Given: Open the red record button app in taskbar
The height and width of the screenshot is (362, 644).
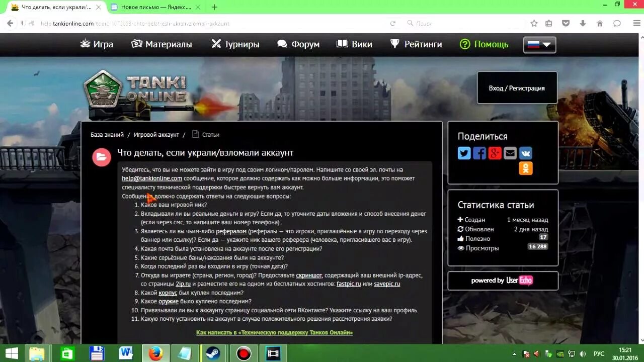Looking at the screenshot, I should pyautogui.click(x=244, y=353).
